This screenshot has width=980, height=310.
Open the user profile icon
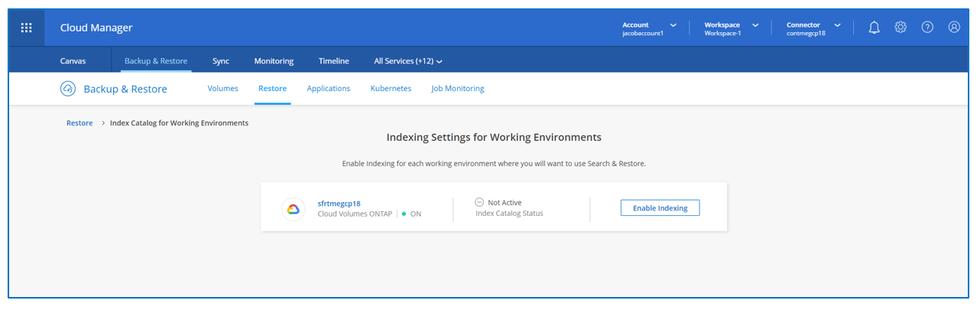click(x=954, y=28)
